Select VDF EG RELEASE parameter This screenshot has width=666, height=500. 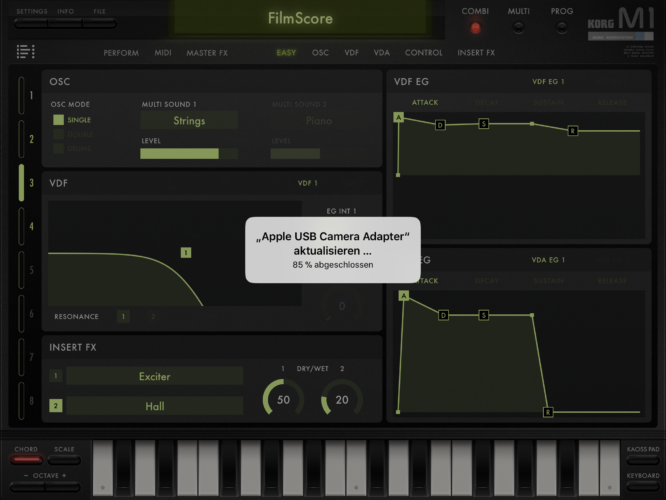point(612,102)
